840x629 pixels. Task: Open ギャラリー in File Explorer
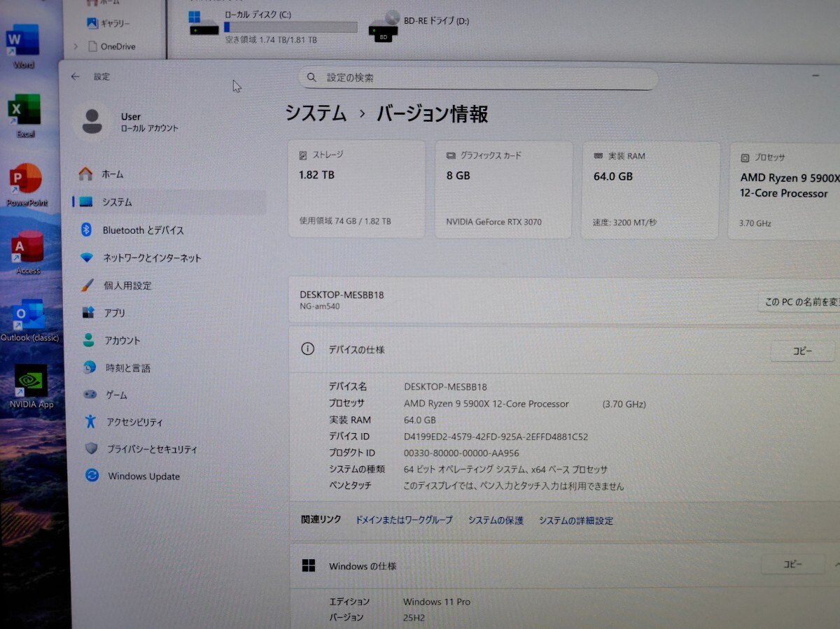tap(113, 23)
